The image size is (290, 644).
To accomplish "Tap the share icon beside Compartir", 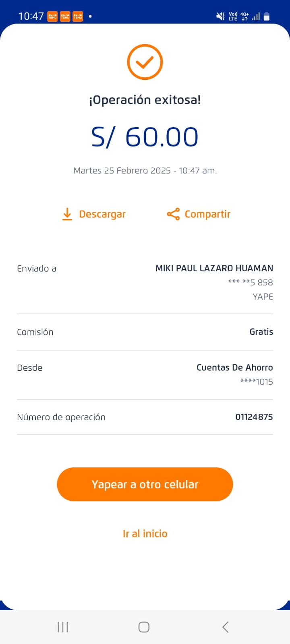I will click(x=173, y=214).
